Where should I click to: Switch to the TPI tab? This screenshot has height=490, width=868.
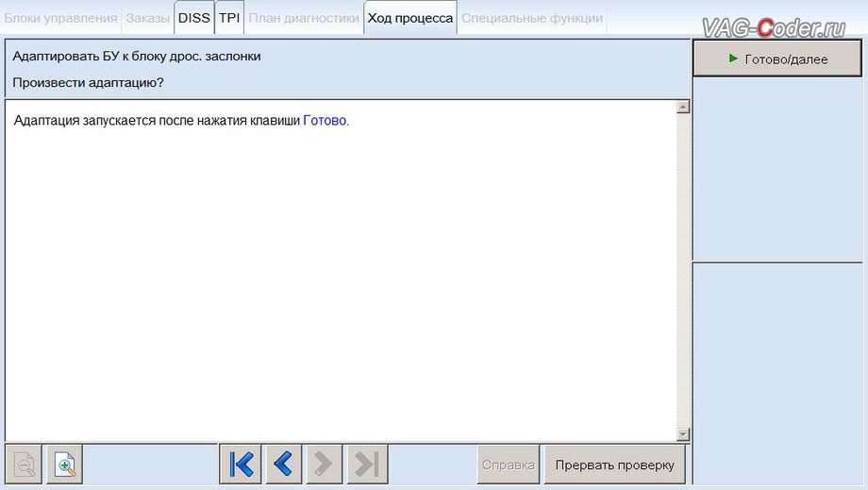pyautogui.click(x=229, y=18)
